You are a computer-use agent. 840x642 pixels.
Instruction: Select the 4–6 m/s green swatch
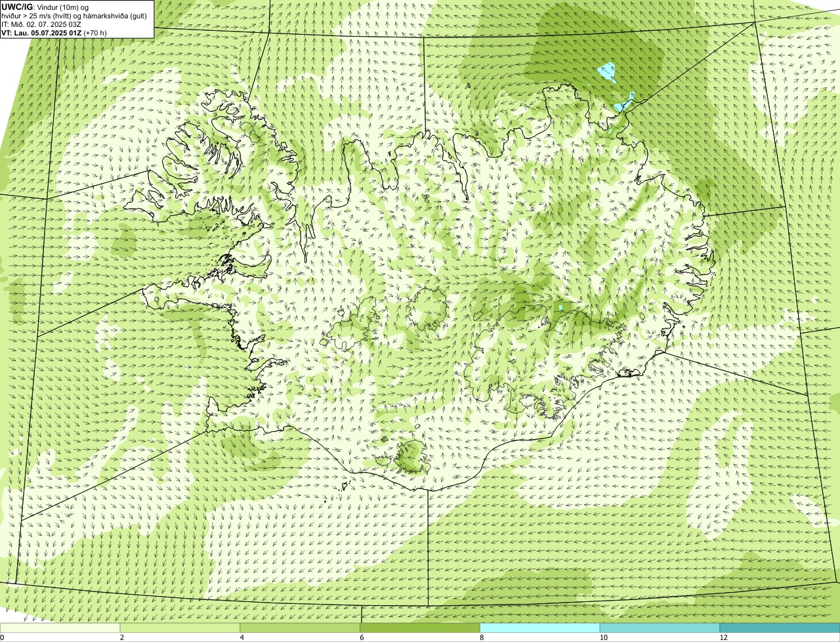300,628
